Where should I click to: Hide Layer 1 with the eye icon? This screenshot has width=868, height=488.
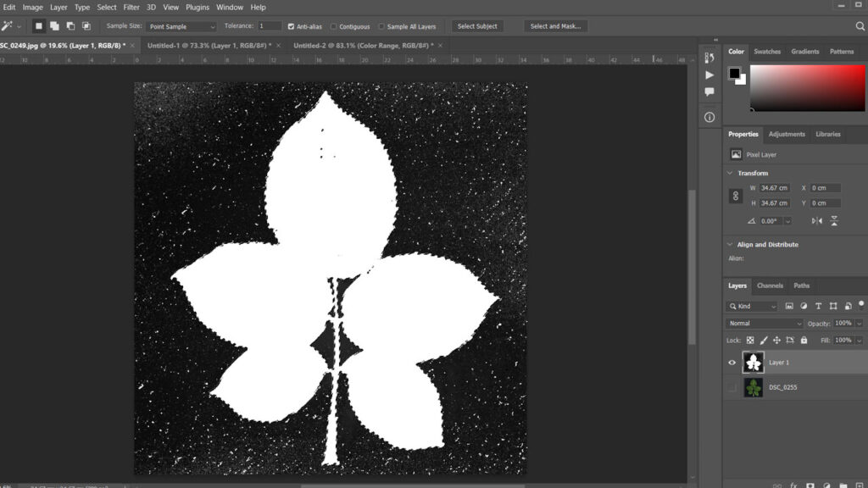click(x=732, y=363)
